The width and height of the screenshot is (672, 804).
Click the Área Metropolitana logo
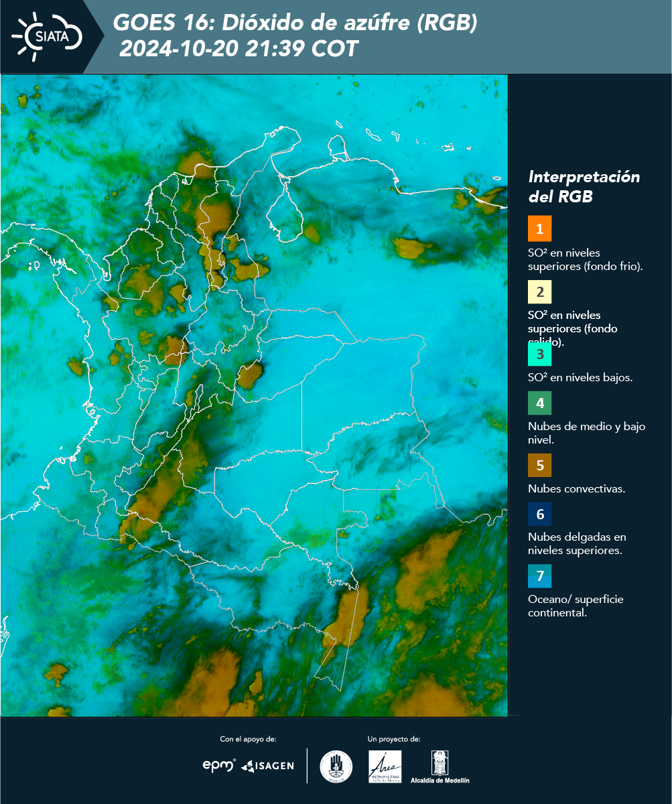coord(385,766)
